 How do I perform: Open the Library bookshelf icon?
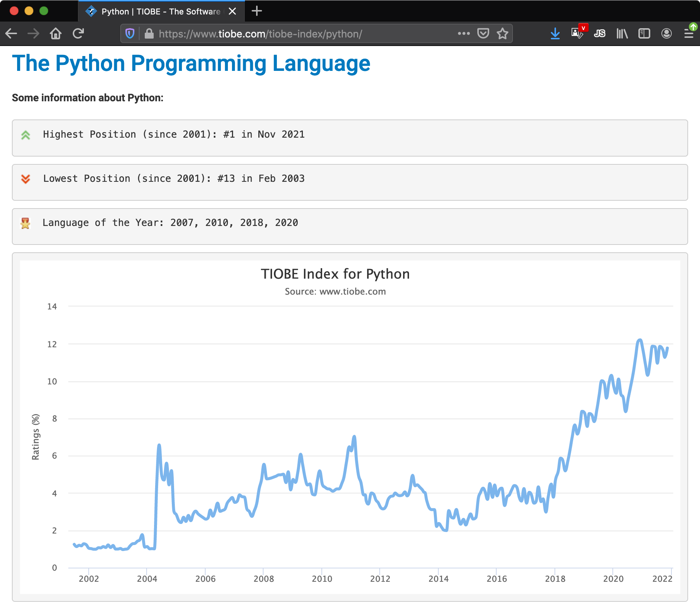pos(622,34)
